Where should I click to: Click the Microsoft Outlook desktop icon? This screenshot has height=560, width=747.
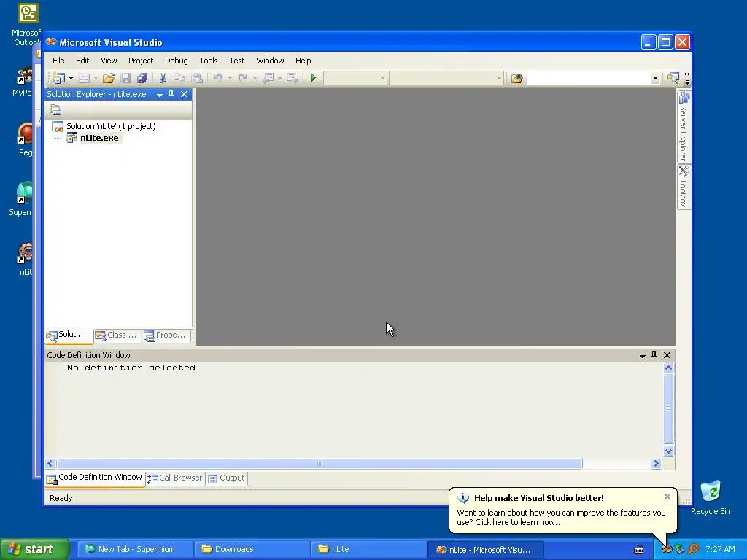point(28,24)
